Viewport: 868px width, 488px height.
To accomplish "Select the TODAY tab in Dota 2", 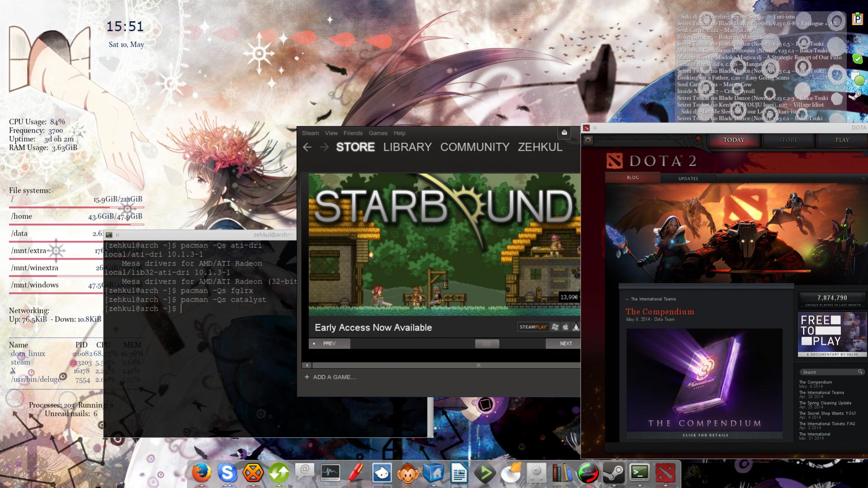I will tap(734, 140).
